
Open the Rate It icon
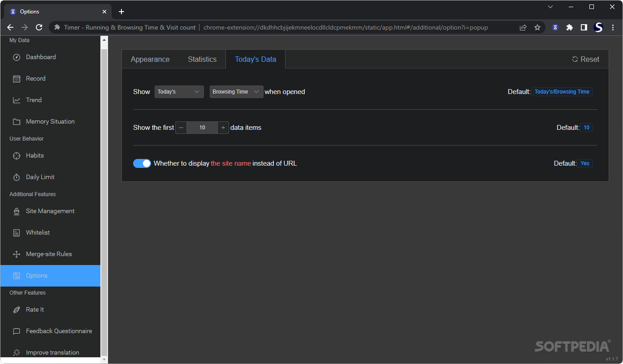[x=17, y=310]
